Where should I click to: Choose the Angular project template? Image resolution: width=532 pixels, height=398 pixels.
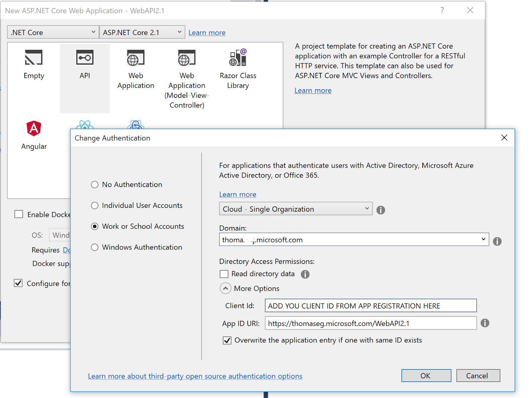click(34, 135)
